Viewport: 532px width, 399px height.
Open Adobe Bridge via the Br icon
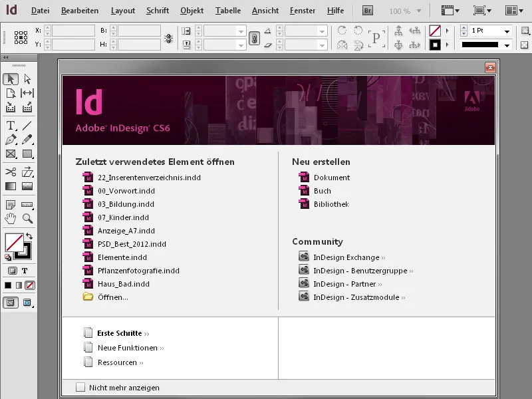pyautogui.click(x=366, y=10)
